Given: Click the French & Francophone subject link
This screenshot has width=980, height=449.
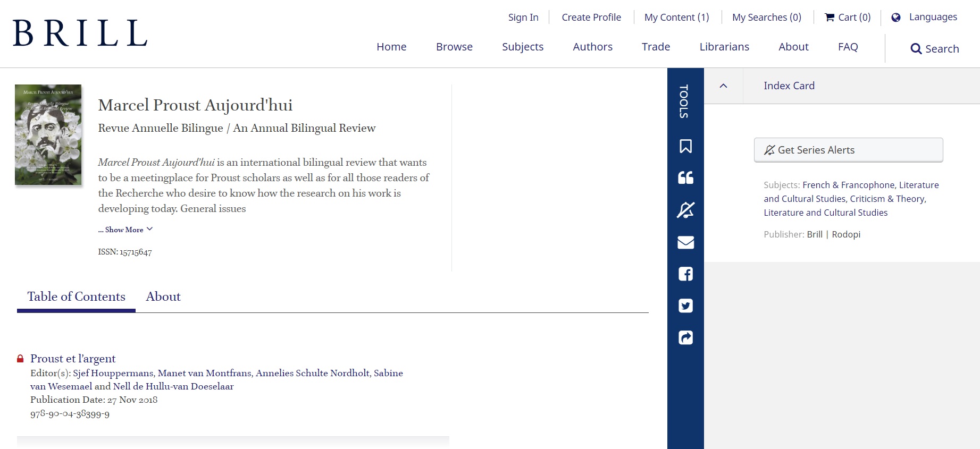Looking at the screenshot, I should pos(848,185).
